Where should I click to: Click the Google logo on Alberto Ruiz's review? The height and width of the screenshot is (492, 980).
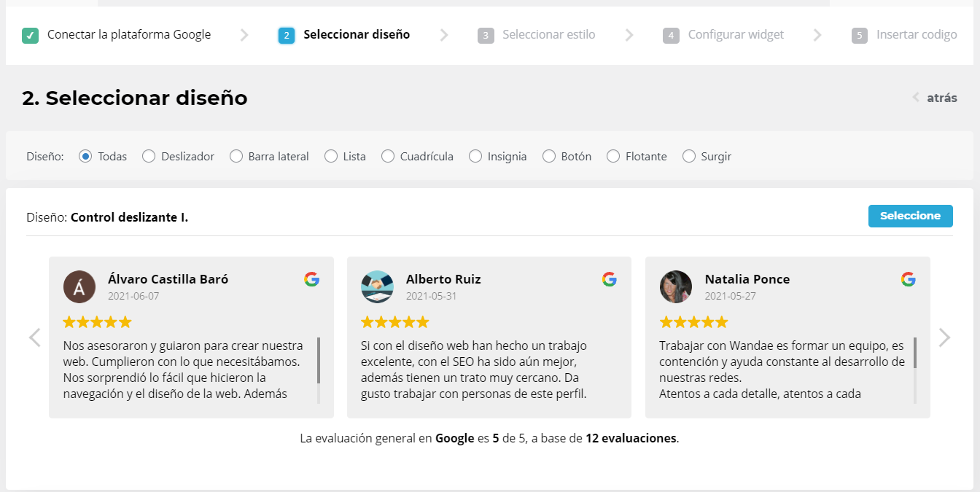(x=610, y=279)
